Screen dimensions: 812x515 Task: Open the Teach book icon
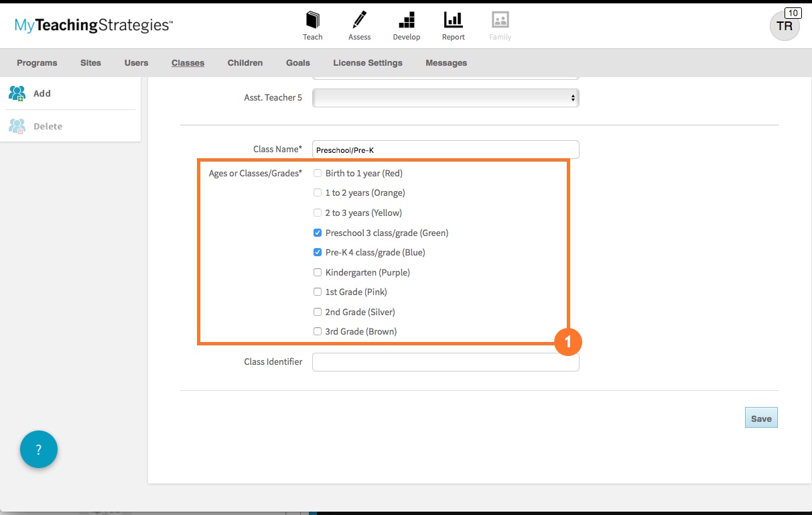(312, 20)
